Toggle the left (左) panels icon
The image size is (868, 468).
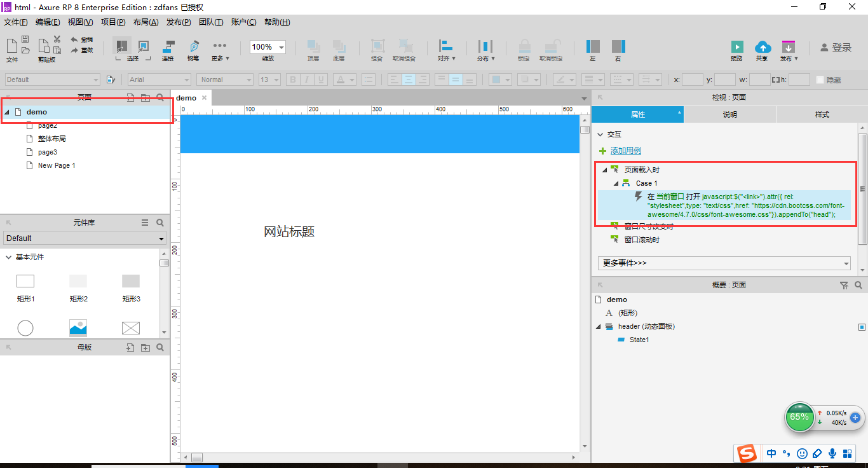pyautogui.click(x=593, y=46)
